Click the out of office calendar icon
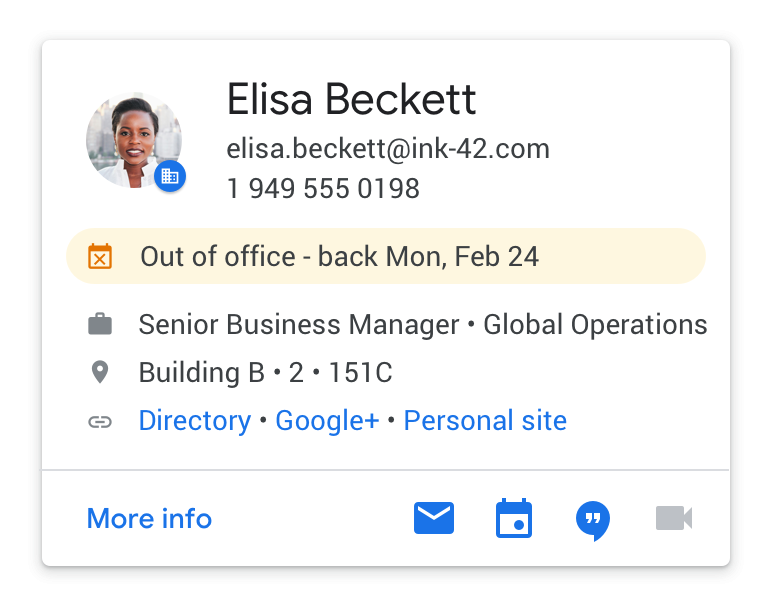The image size is (770, 606). (x=100, y=257)
